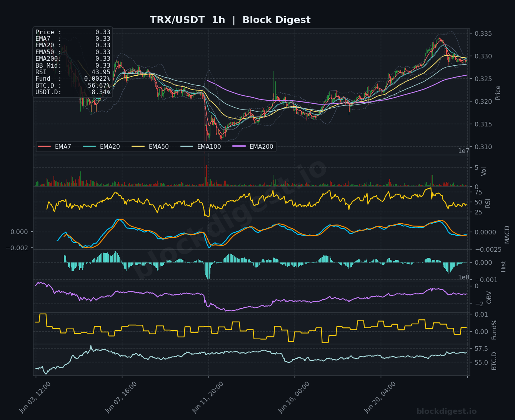Image resolution: width=515 pixels, height=420 pixels.
Task: Click the RSI axis 75 tick label
Action: click(x=478, y=192)
